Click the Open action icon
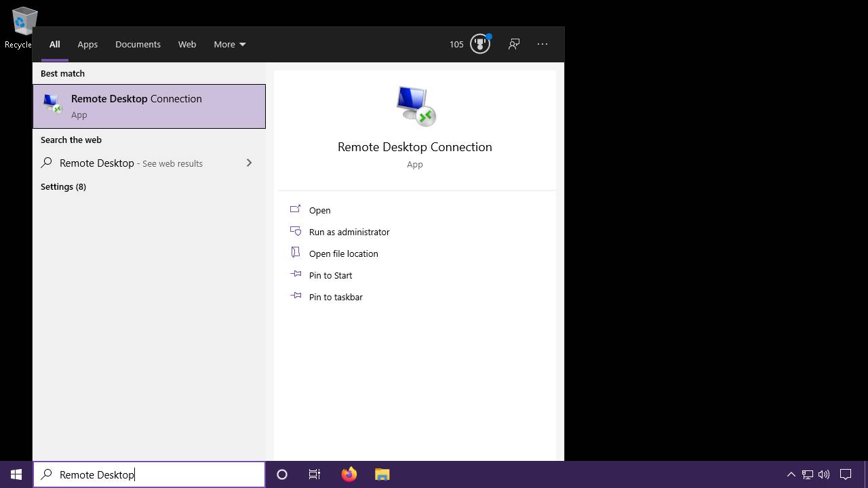 (x=295, y=209)
